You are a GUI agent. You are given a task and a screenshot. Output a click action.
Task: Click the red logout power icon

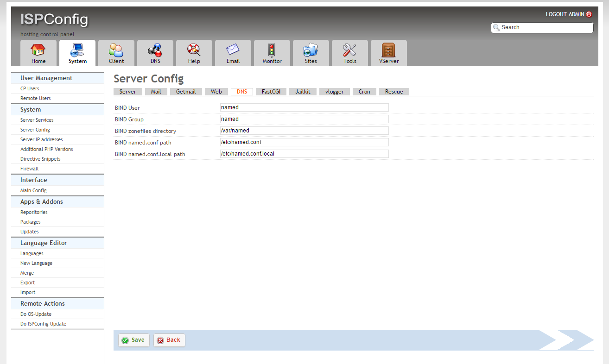tap(589, 14)
